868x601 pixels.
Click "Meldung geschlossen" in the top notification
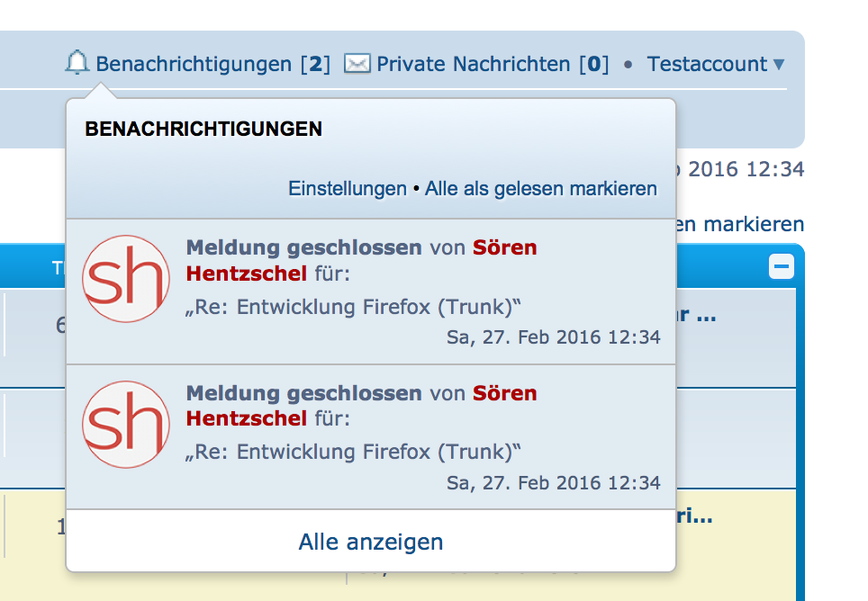tap(303, 247)
